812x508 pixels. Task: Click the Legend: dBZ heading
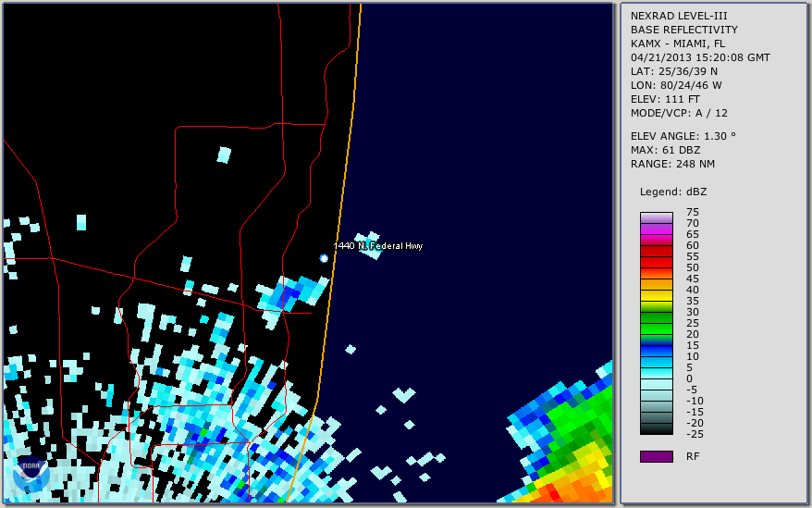[673, 192]
